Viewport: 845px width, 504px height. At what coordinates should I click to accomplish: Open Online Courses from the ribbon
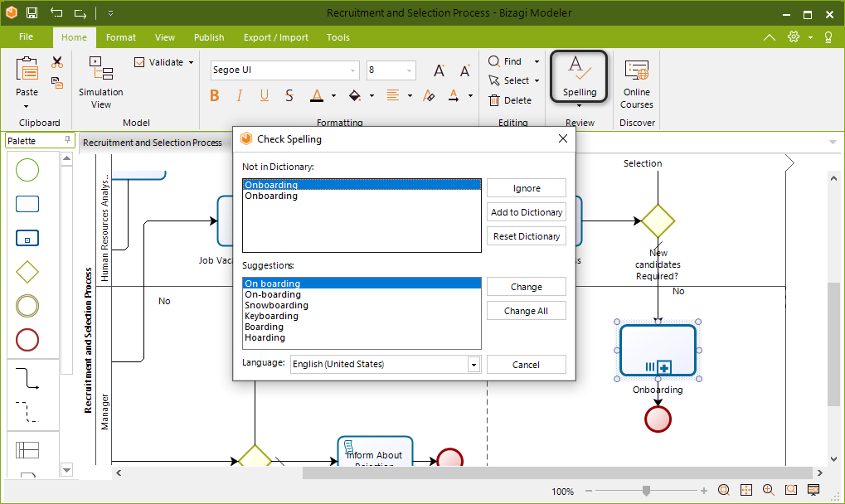click(x=636, y=84)
